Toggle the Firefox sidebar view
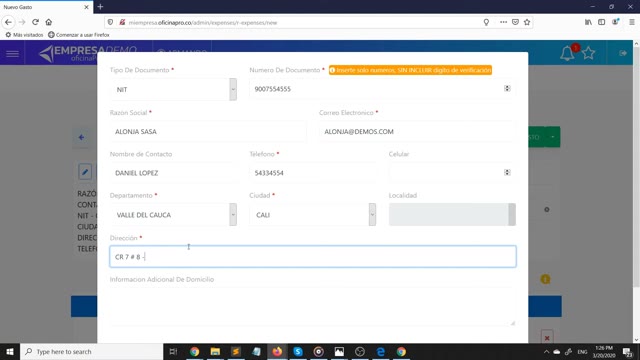This screenshot has width=640, height=360. pos(602,22)
